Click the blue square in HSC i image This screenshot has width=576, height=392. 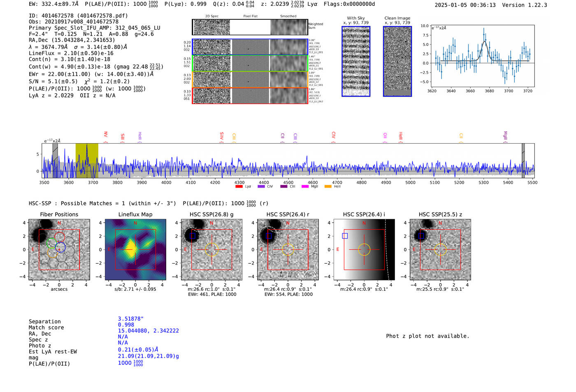345,236
